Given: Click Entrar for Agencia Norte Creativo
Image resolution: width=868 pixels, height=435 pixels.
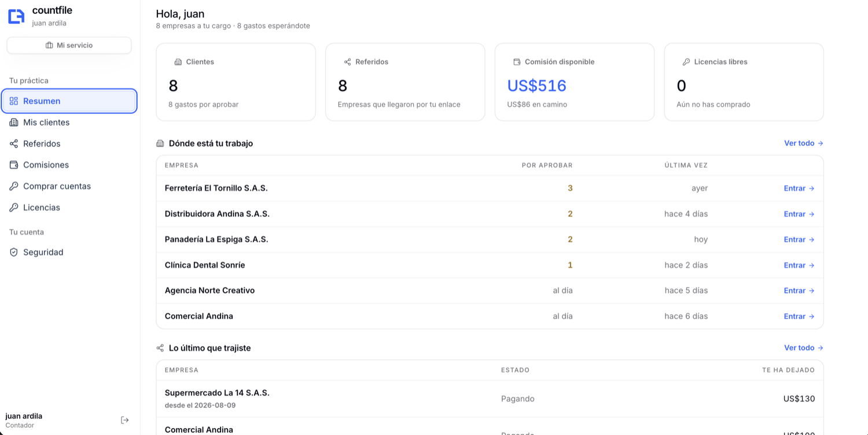Looking at the screenshot, I should pyautogui.click(x=799, y=291).
